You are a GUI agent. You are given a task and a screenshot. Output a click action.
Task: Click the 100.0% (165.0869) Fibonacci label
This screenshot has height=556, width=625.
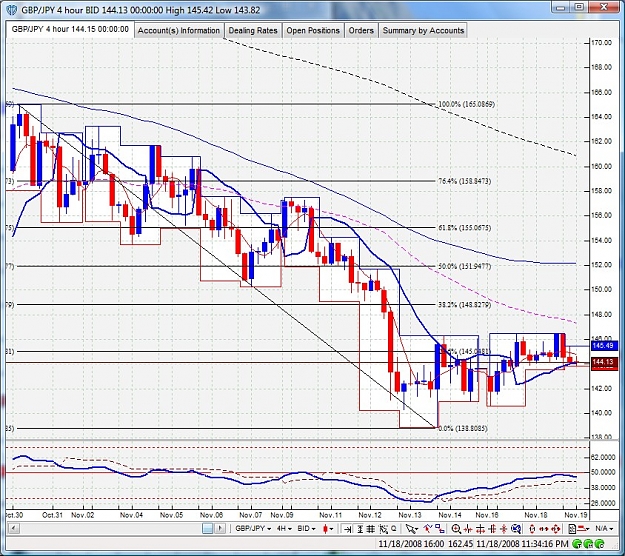tap(466, 104)
